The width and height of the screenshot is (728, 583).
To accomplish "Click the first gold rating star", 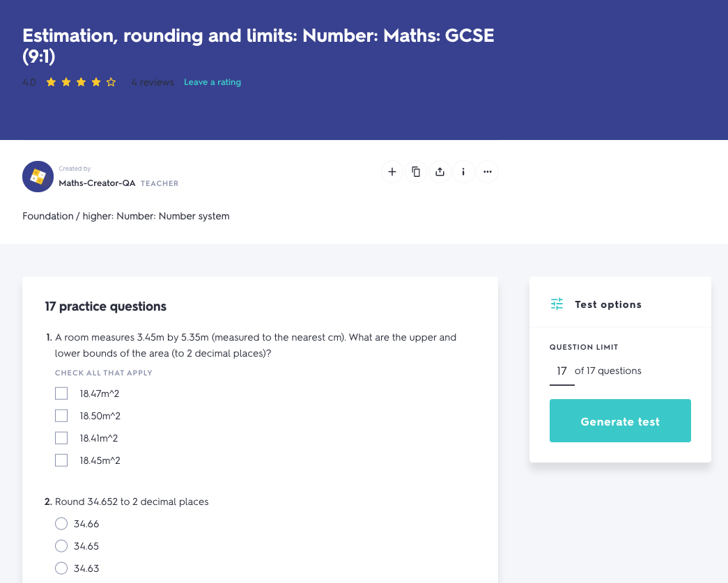I will point(51,82).
